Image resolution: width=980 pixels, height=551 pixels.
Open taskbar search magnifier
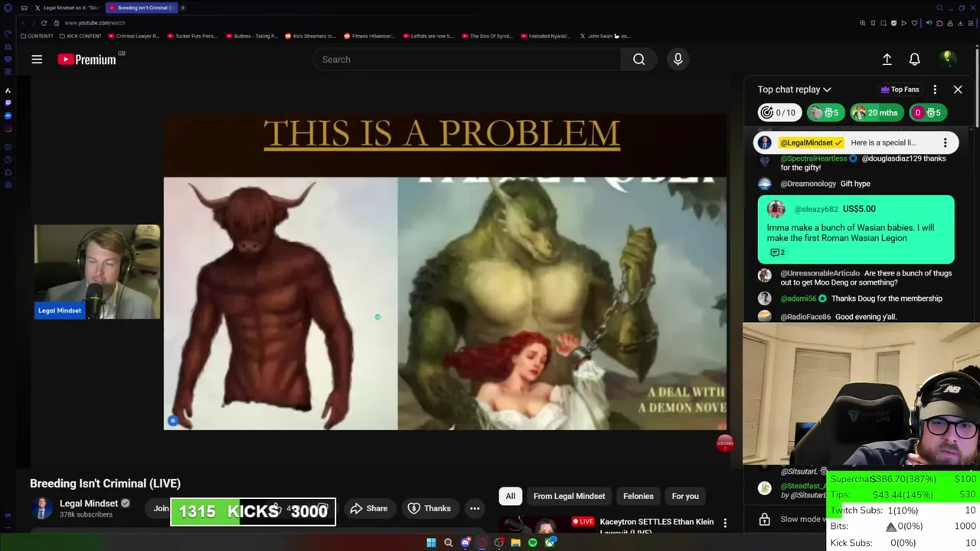click(448, 543)
